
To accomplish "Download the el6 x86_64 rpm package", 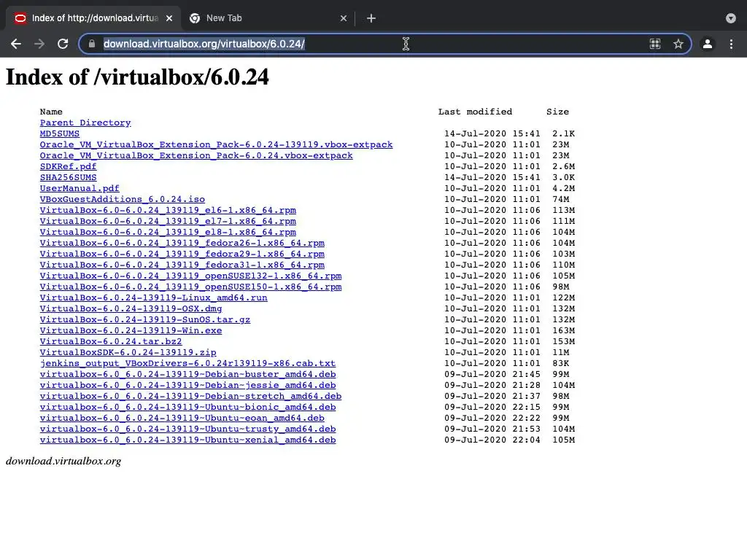I will point(168,211).
